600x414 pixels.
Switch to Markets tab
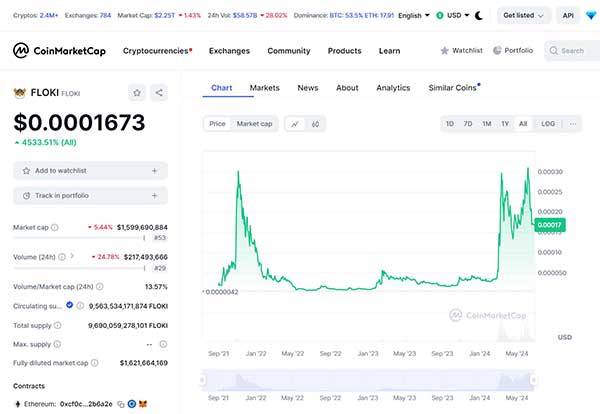click(x=264, y=88)
